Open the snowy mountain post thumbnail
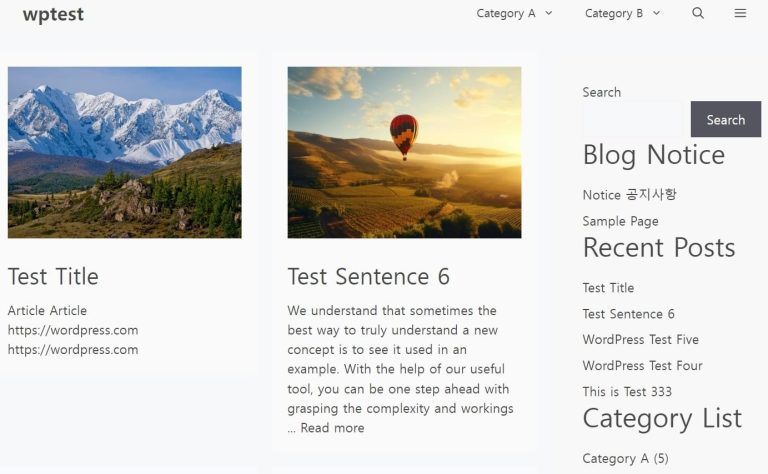Screen dimensions: 768x474 click(x=124, y=152)
